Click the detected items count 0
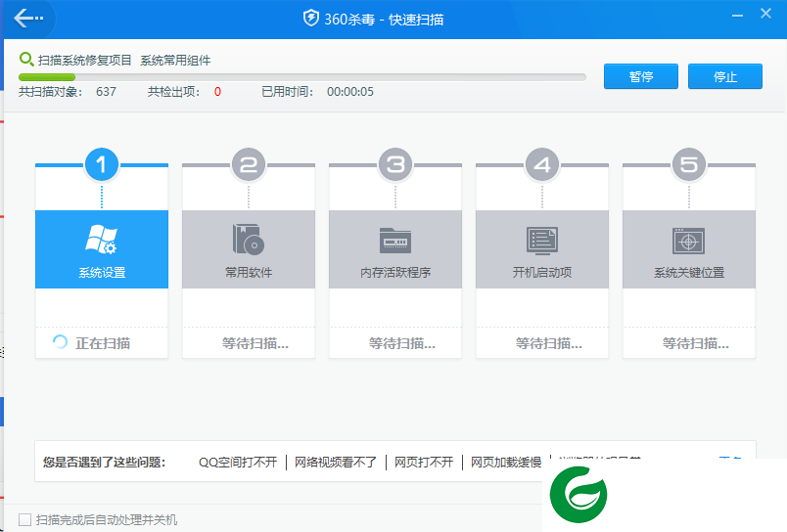Image resolution: width=787 pixels, height=532 pixels. coord(217,92)
